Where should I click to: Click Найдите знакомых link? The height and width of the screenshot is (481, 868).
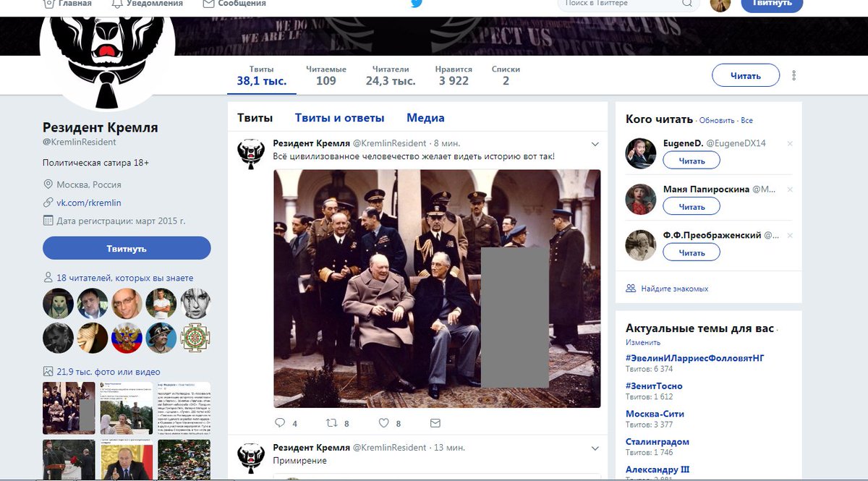coord(674,289)
